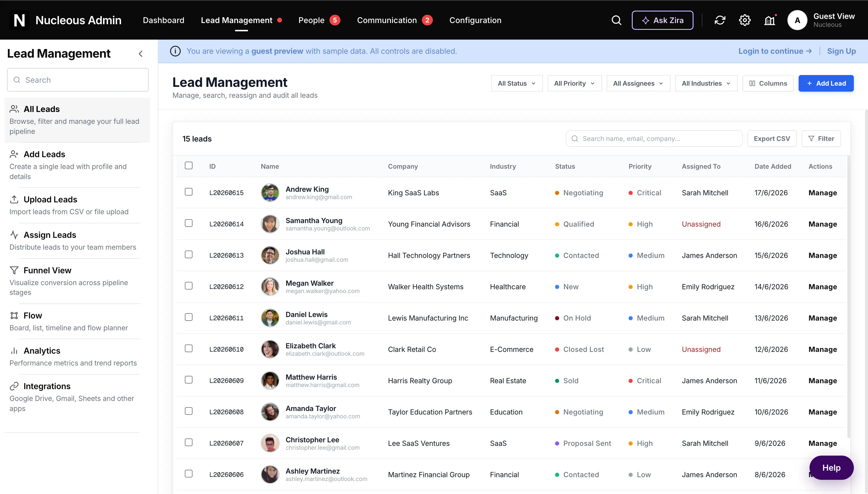
Task: Click the info icon in guest banner
Action: click(175, 51)
